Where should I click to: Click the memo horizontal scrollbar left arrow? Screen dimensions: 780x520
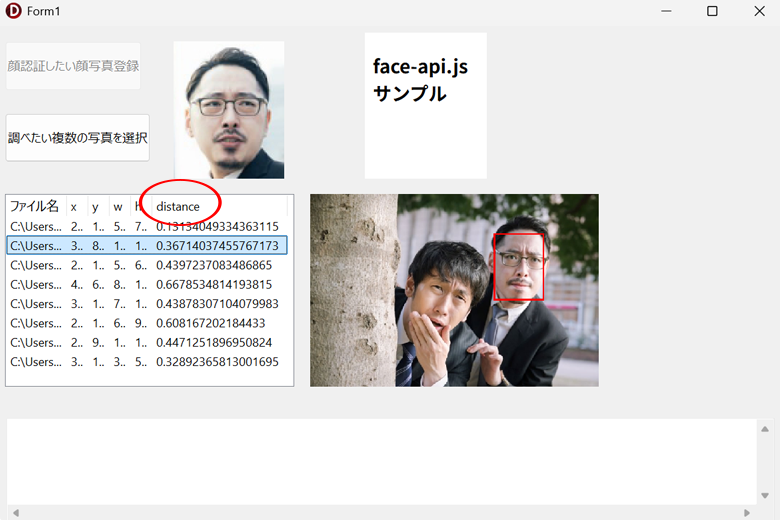pos(15,513)
